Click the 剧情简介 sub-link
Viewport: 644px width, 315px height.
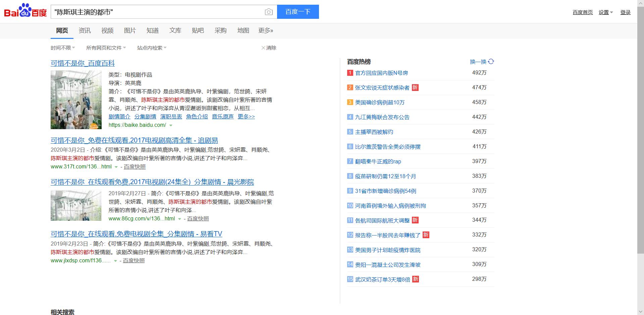point(120,117)
